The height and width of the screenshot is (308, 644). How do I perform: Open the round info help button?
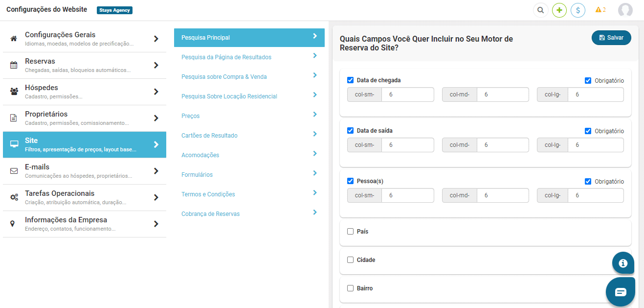623,263
